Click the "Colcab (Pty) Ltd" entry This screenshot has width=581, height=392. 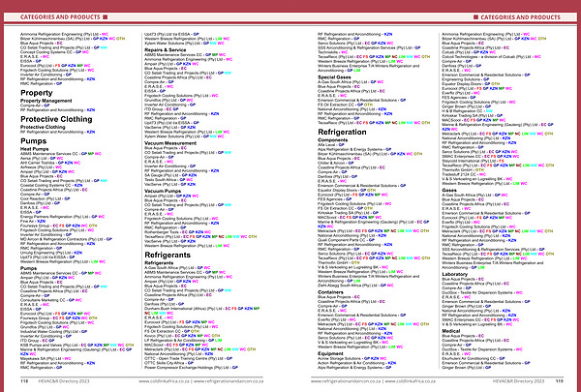pyautogui.click(x=469, y=52)
